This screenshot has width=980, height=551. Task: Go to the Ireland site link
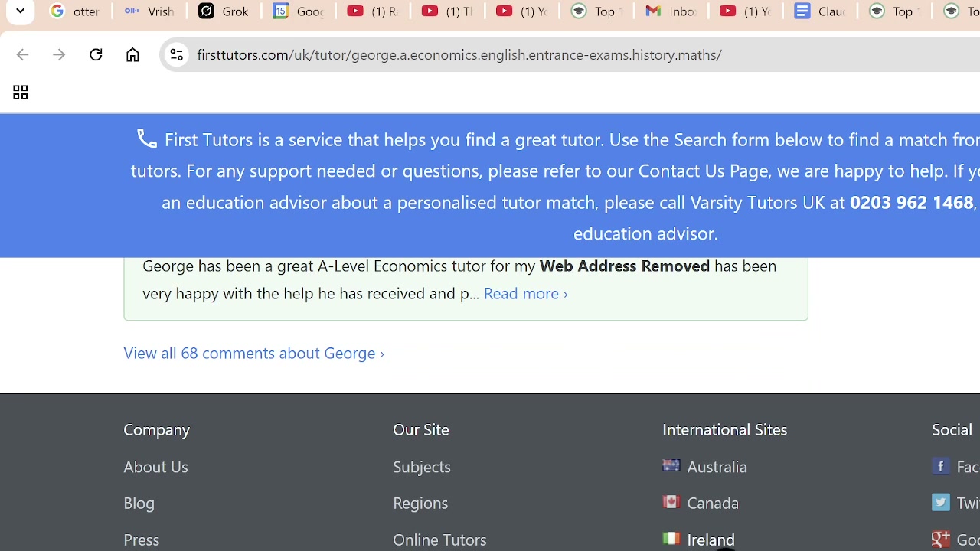710,540
